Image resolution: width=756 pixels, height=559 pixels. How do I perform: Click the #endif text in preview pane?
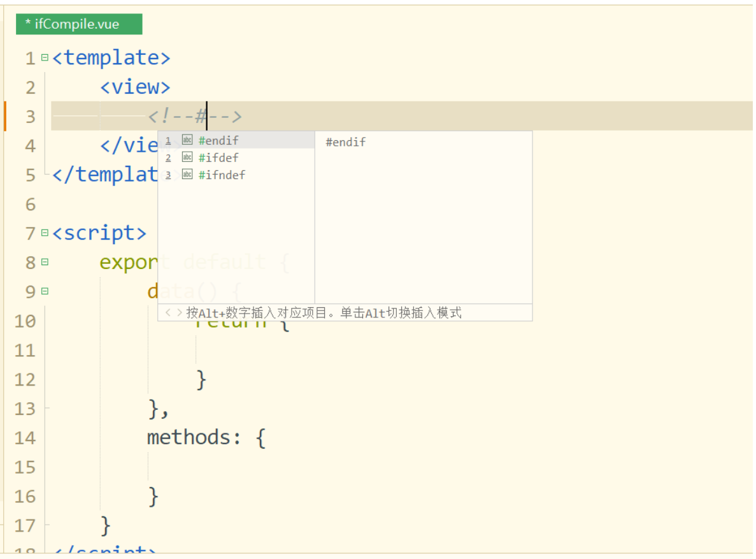(x=346, y=142)
